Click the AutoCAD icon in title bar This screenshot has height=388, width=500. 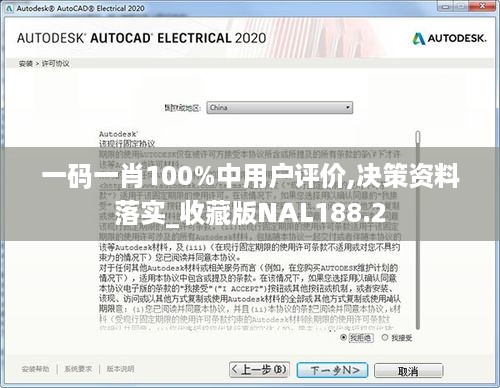[x=9, y=8]
